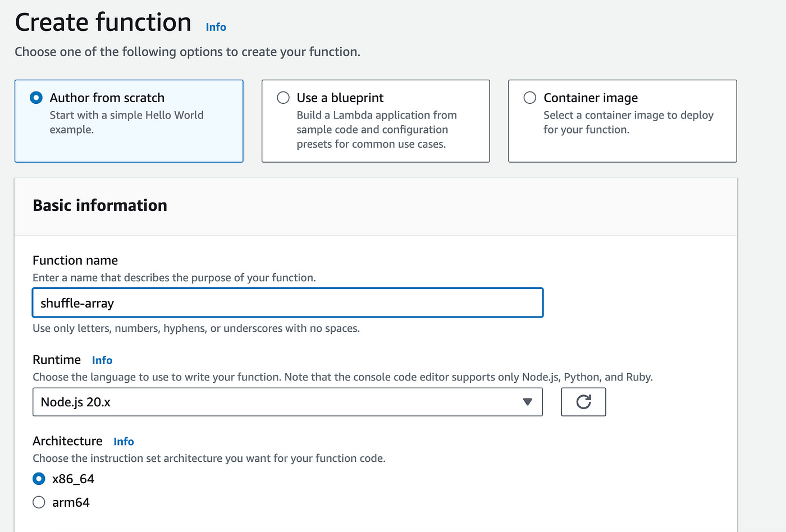This screenshot has height=532, width=786.
Task: Select the Use a blueprint radio button
Action: tap(283, 98)
